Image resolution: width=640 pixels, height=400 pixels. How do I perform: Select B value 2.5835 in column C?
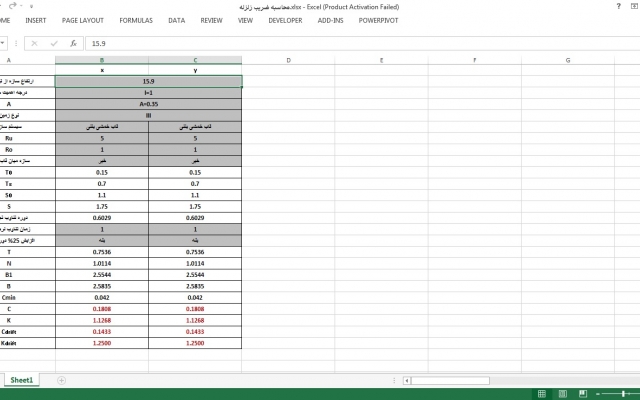tap(195, 286)
